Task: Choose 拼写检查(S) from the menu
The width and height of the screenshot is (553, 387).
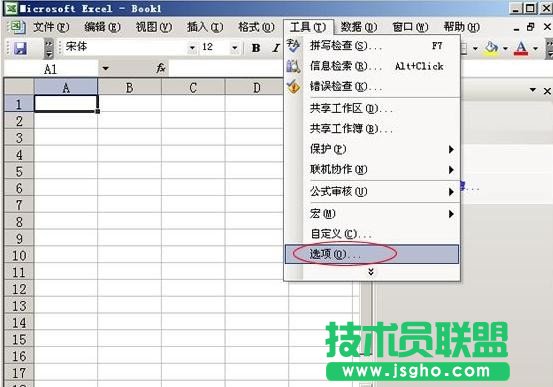Action: 372,46
